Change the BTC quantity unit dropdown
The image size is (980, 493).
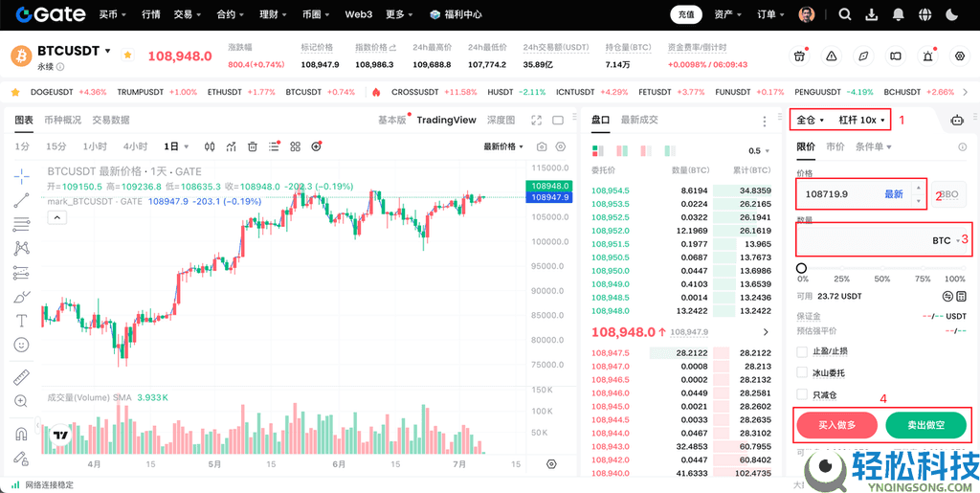pos(947,240)
